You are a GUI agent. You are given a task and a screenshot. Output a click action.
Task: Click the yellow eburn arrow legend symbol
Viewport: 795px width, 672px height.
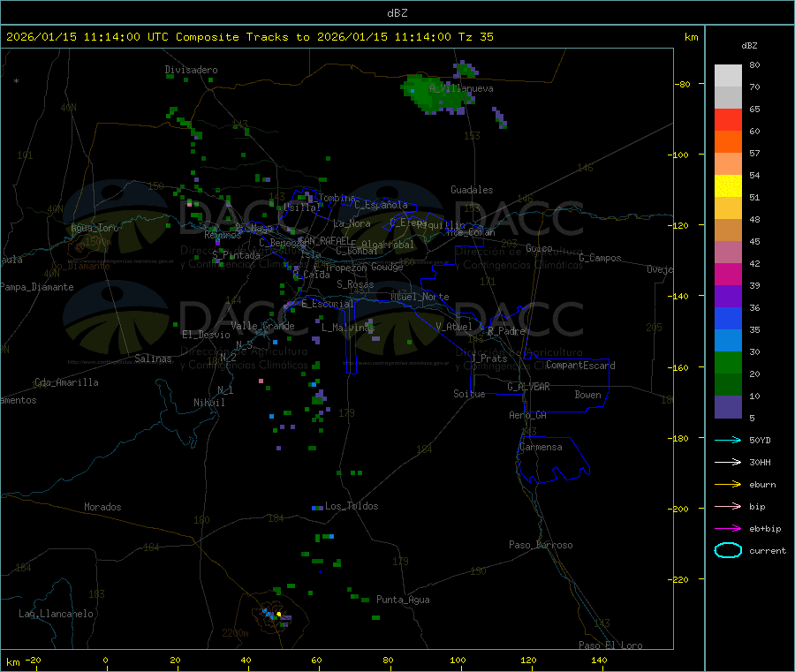[x=728, y=485]
